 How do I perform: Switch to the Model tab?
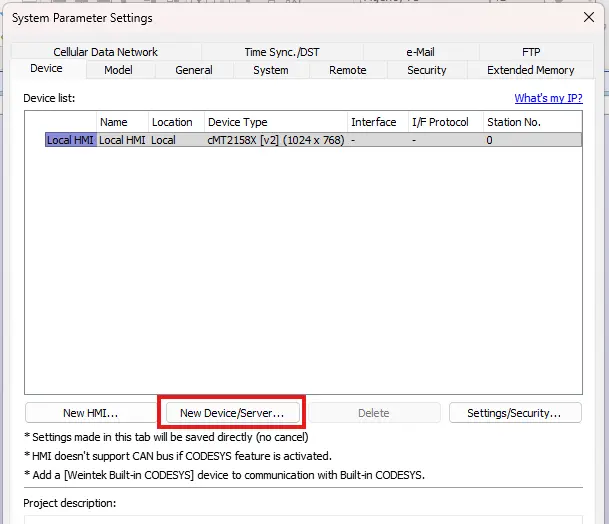tap(118, 70)
